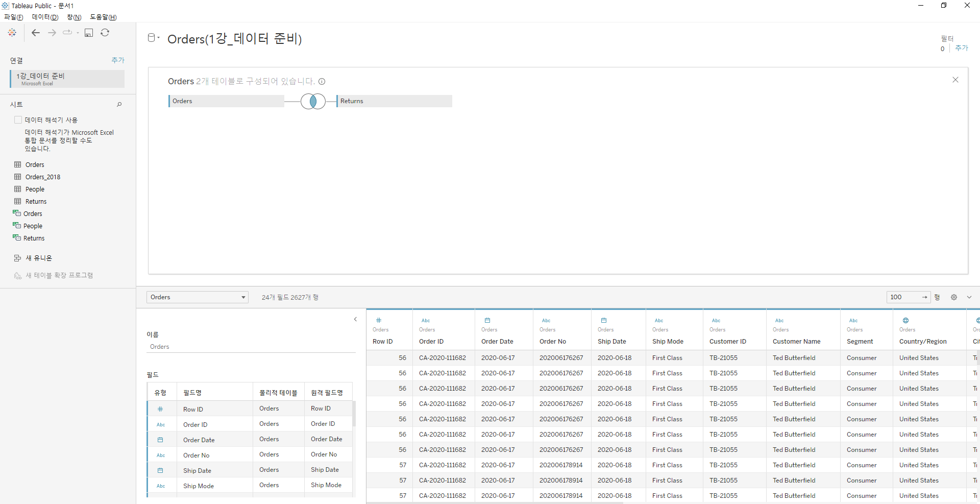Open the 도움말 menu
Screen dimensions: 980x504
coord(104,17)
